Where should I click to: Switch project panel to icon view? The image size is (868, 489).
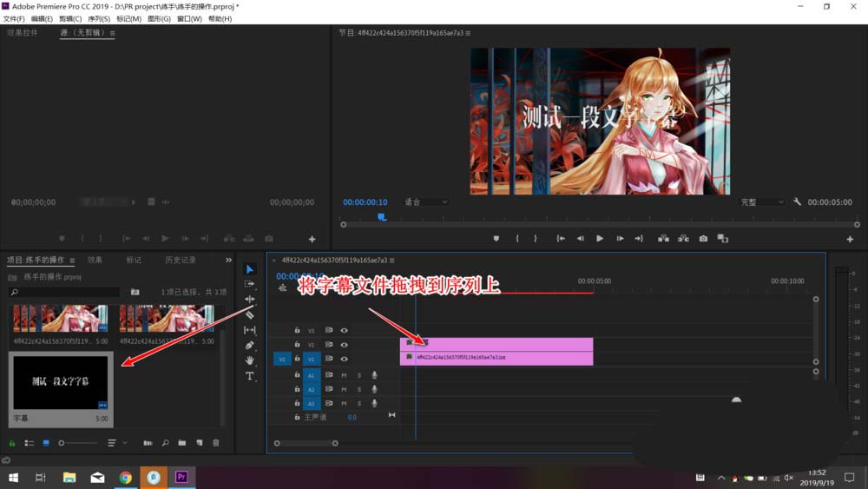point(46,443)
